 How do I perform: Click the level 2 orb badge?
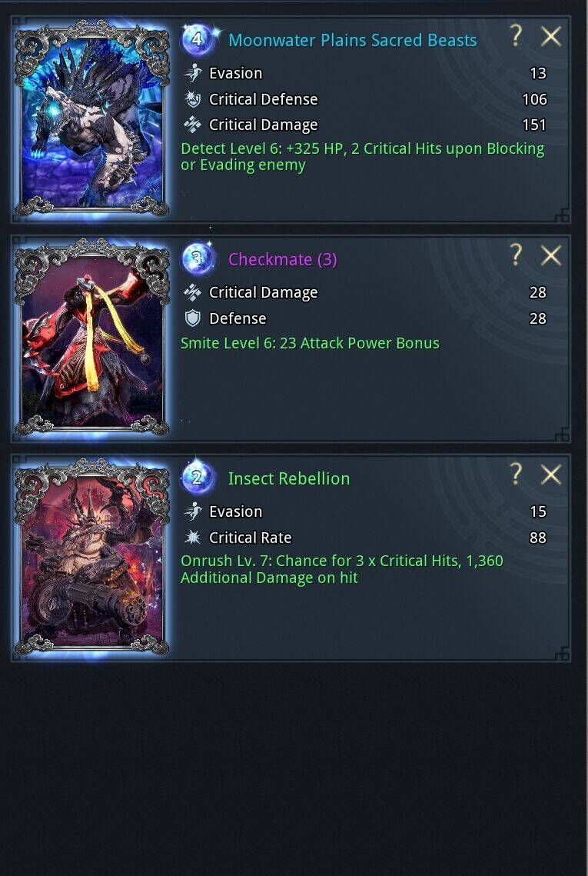coord(198,478)
